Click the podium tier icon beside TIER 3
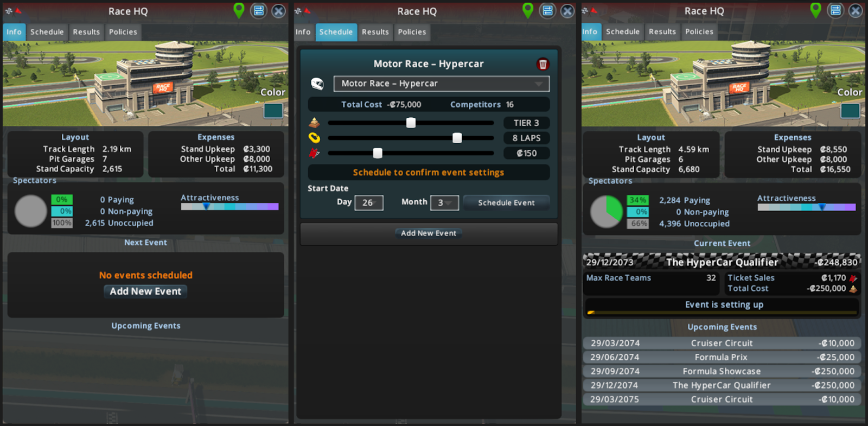Viewport: 868px width, 426px height. pos(315,123)
